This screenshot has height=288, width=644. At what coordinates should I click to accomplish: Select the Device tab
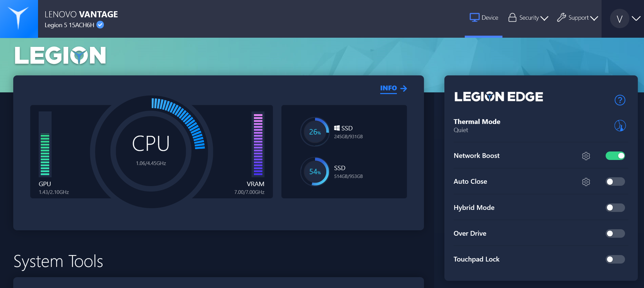pos(484,18)
